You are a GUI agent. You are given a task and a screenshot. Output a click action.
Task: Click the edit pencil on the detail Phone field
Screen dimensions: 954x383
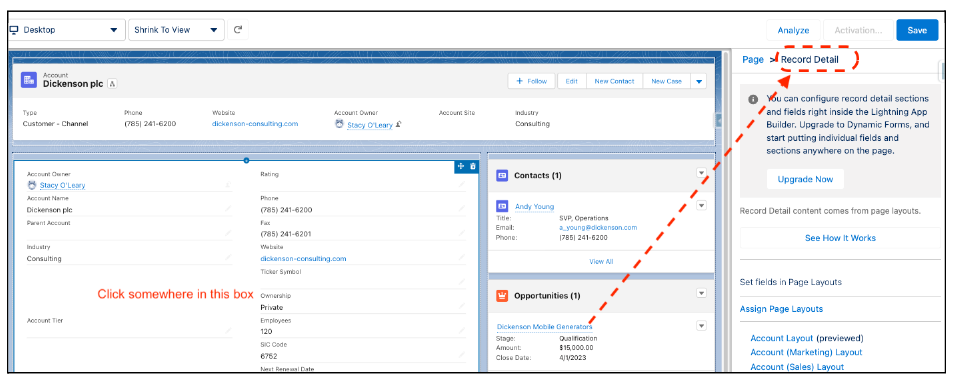point(462,209)
